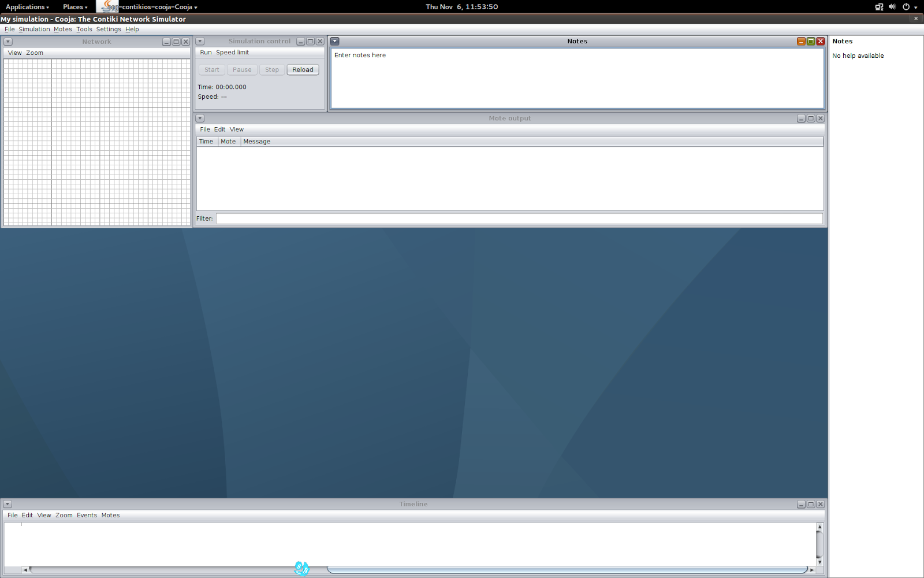Click the timeline vertical scroll down arrow
The height and width of the screenshot is (578, 924).
(819, 562)
